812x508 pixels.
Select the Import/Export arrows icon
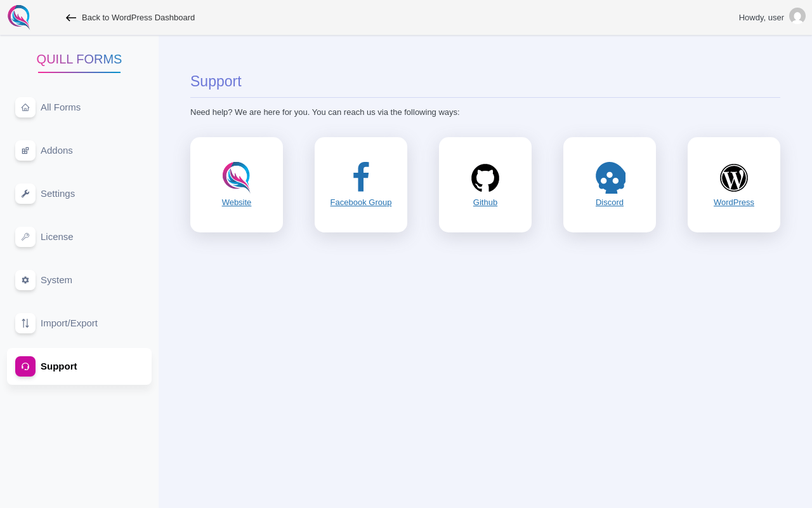pos(25,323)
